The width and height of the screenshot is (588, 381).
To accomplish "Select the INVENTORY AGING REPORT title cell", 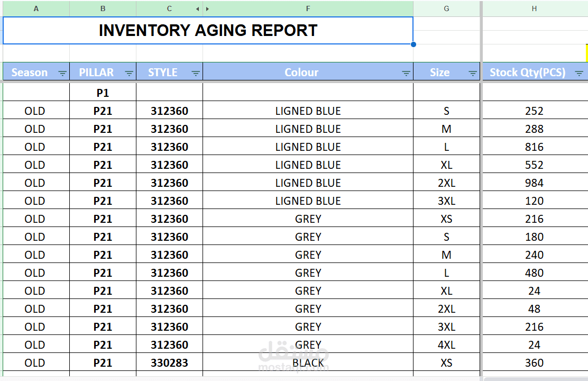I will pos(208,31).
